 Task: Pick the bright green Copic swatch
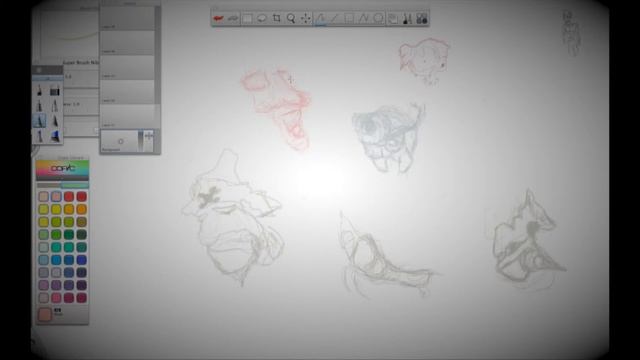point(56,234)
